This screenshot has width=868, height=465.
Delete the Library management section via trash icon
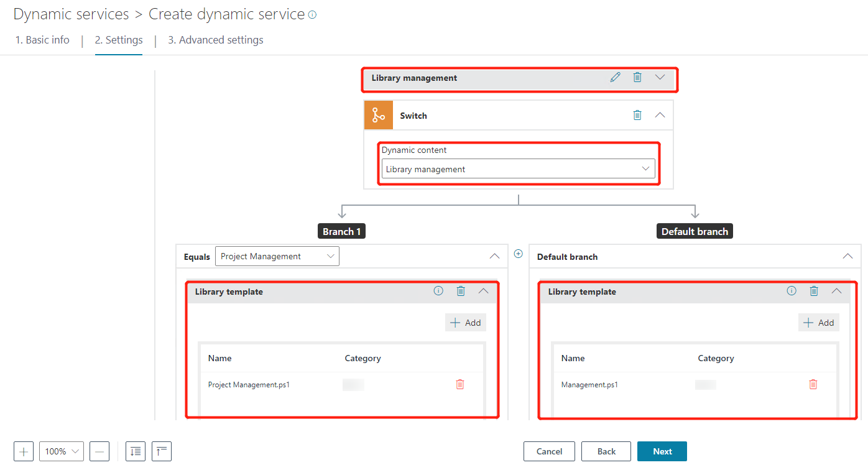(637, 78)
